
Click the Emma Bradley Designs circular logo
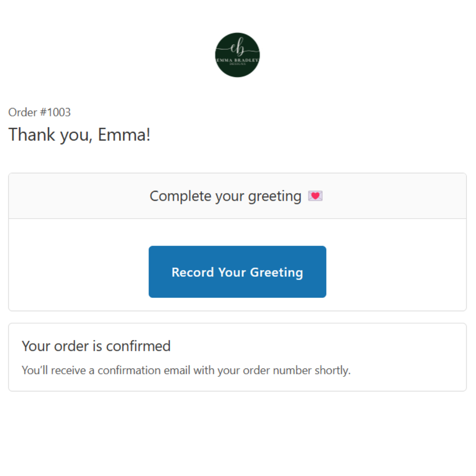(x=237, y=55)
